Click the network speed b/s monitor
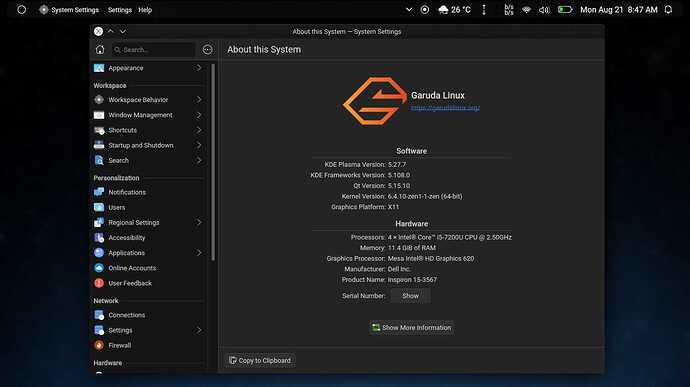Viewport: 690px width, 387px height. coord(509,10)
